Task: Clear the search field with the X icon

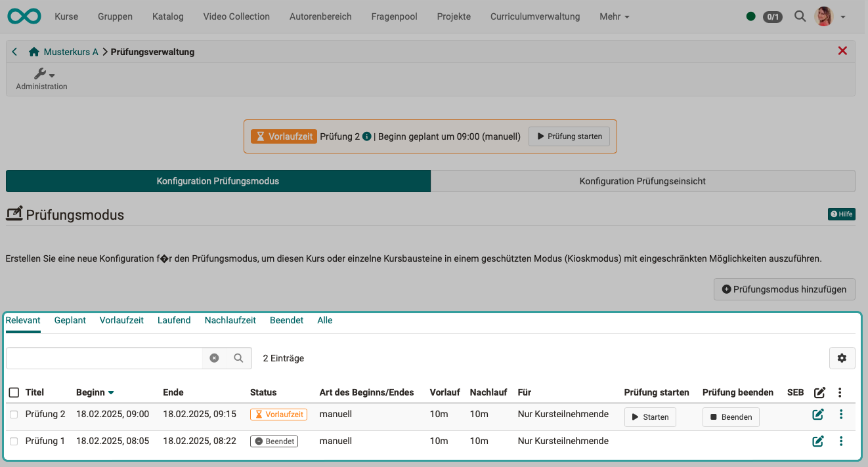Action: [215, 358]
